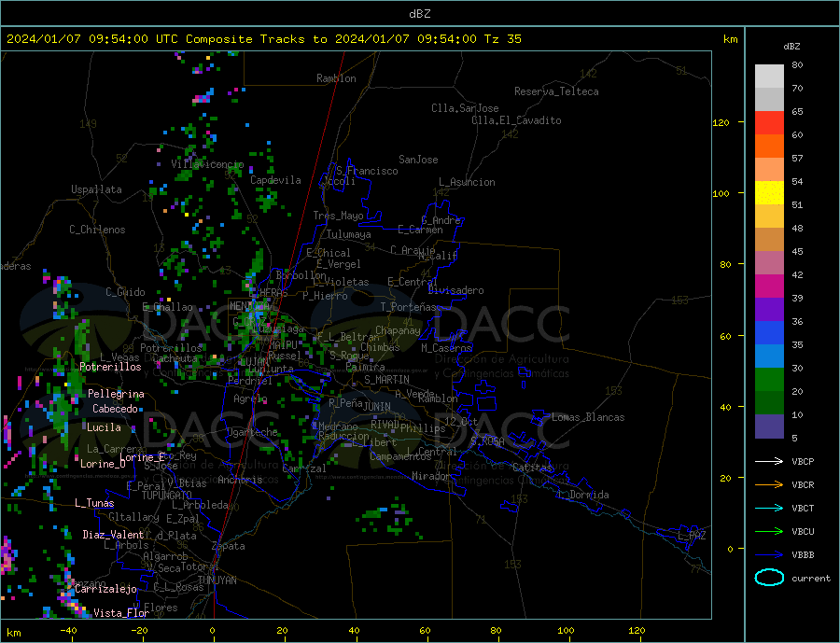This screenshot has height=643, width=840.
Task: Click the blue VBBB arrow icon
Action: pos(769,554)
